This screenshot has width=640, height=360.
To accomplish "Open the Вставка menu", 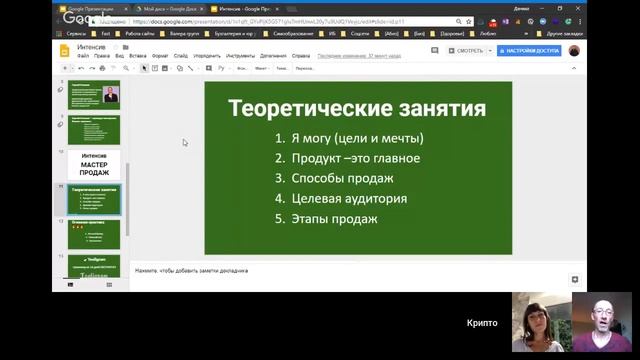I will (138, 56).
